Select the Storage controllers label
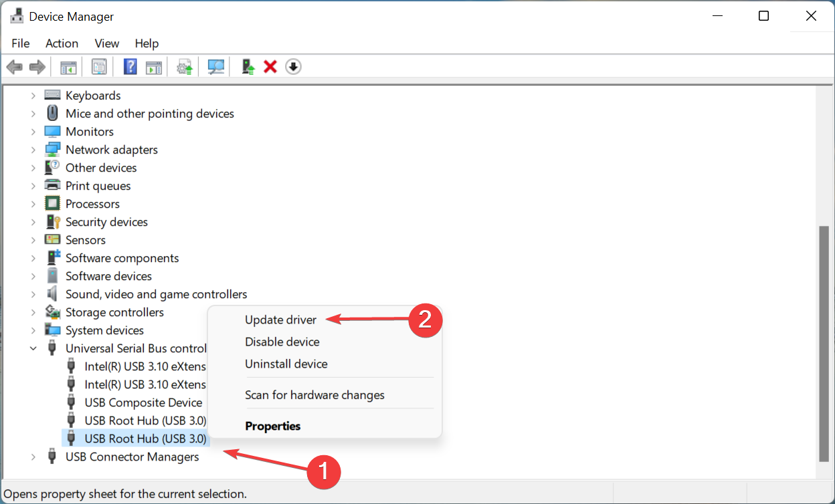The height and width of the screenshot is (504, 835). click(114, 311)
